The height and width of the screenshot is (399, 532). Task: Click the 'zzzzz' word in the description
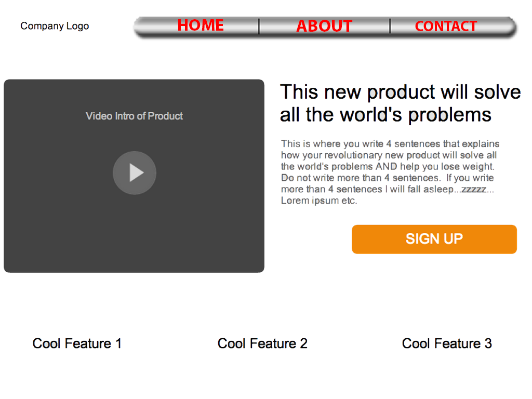[474, 189]
